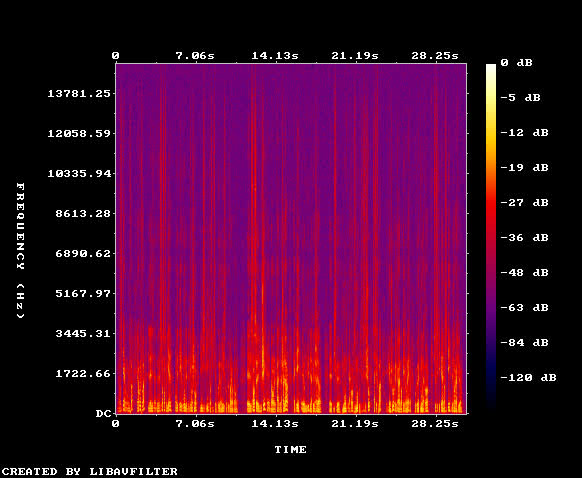Click the DC label on the frequency axis

click(104, 413)
